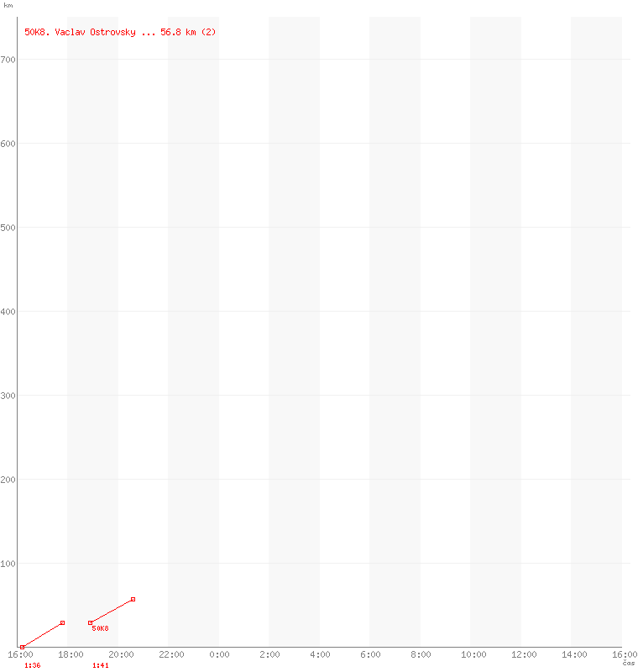Click the 22:00 time axis label
638x672 pixels.
coord(171,654)
